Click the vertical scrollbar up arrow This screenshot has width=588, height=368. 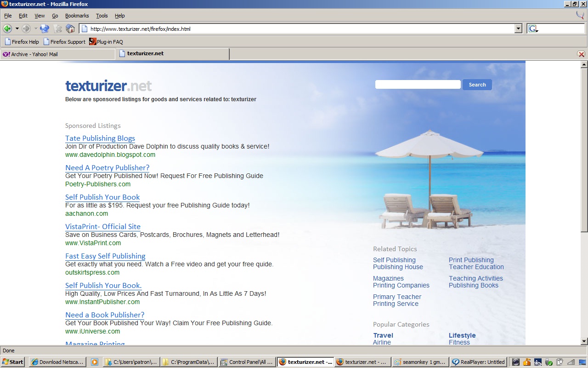pos(584,64)
